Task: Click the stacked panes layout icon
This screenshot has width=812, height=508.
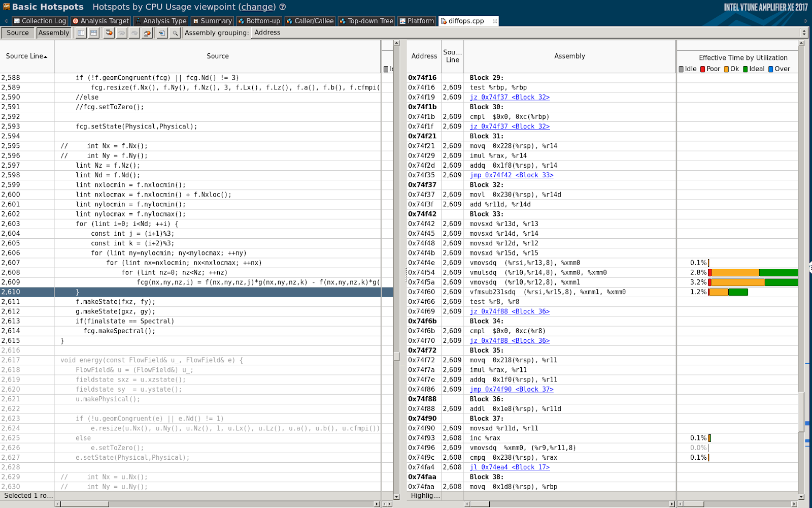Action: [x=93, y=33]
